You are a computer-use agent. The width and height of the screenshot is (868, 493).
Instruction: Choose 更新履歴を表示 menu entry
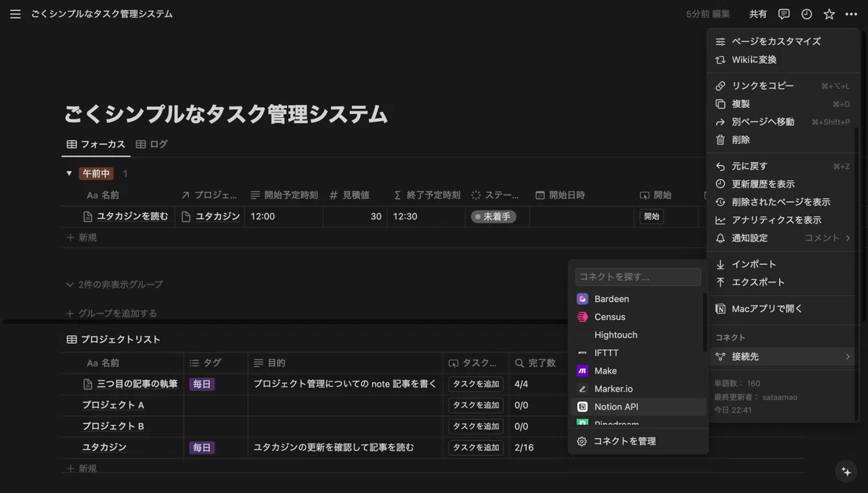point(783,184)
